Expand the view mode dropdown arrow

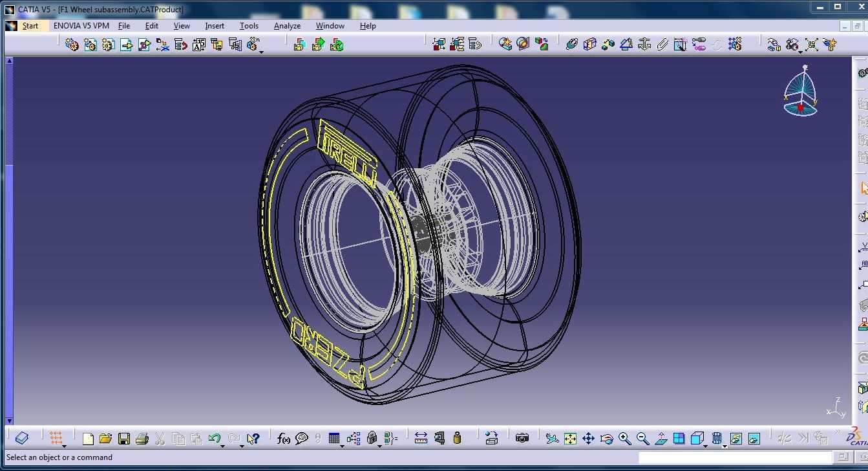click(x=724, y=446)
